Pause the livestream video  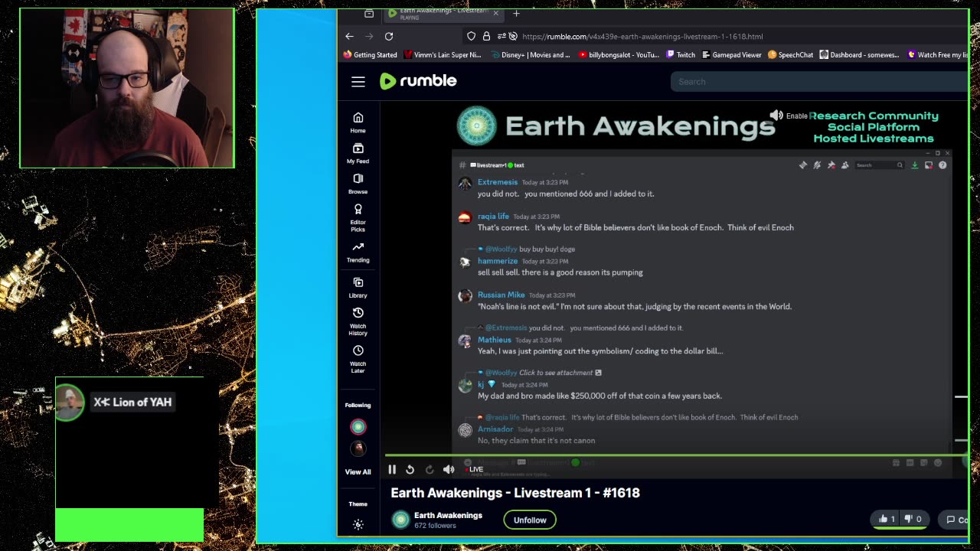point(392,469)
